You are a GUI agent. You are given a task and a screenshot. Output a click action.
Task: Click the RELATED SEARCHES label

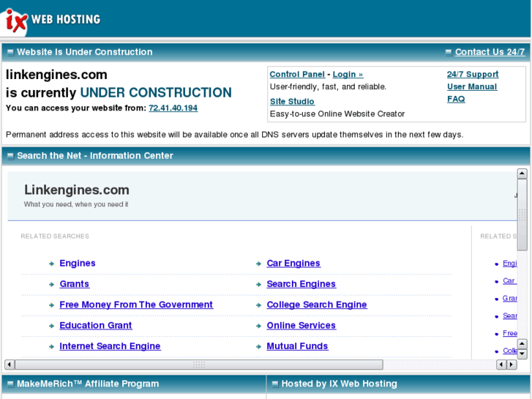(x=55, y=236)
